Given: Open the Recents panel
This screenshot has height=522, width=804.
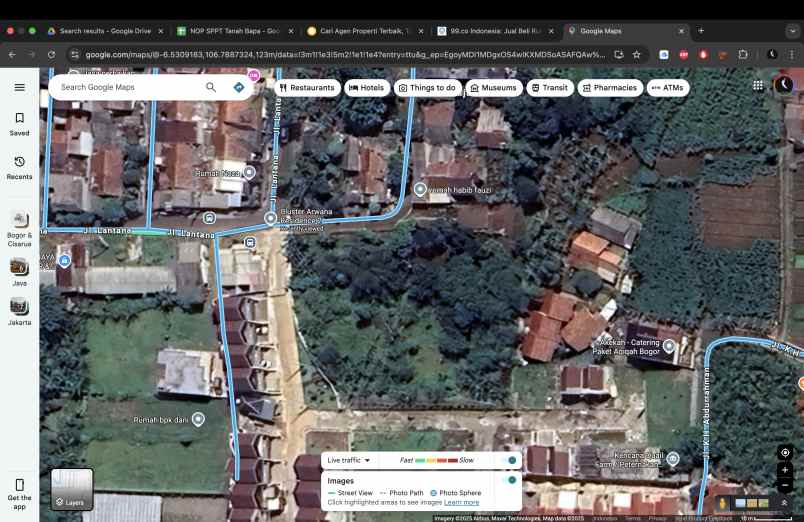Looking at the screenshot, I should click(19, 168).
